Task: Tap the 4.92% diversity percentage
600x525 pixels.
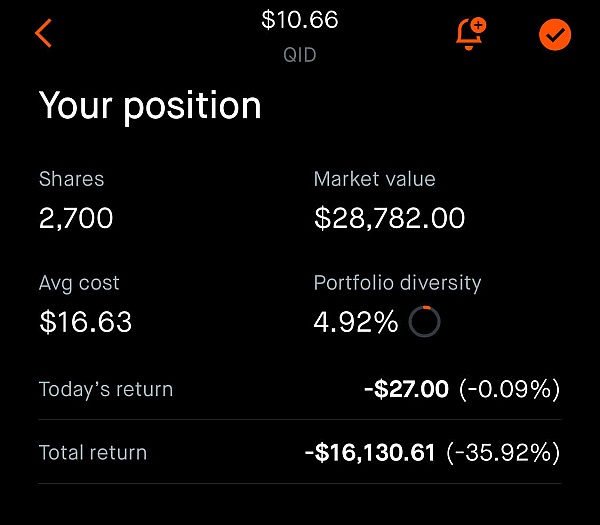Action: coord(356,322)
